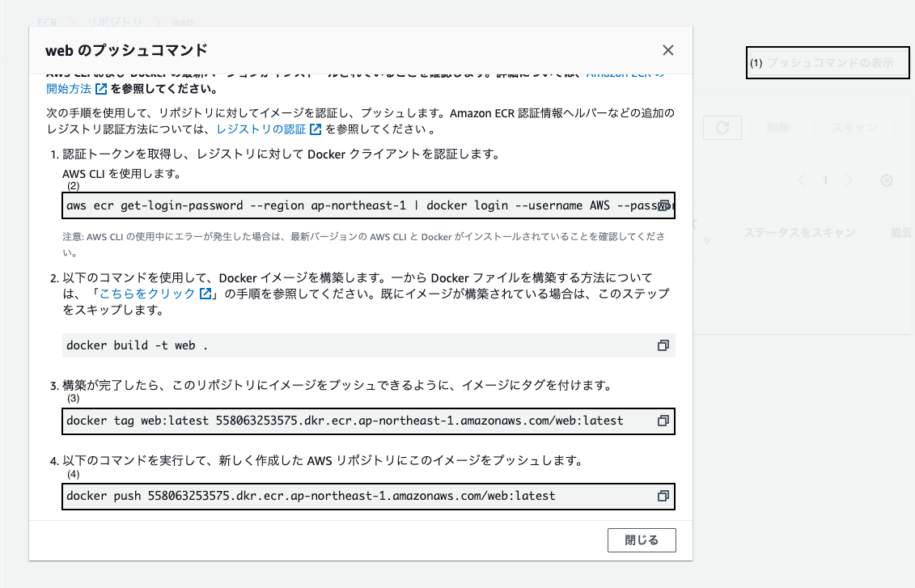Copy the aws ecr get-login-password command
Image resolution: width=915 pixels, height=588 pixels.
pyautogui.click(x=663, y=205)
